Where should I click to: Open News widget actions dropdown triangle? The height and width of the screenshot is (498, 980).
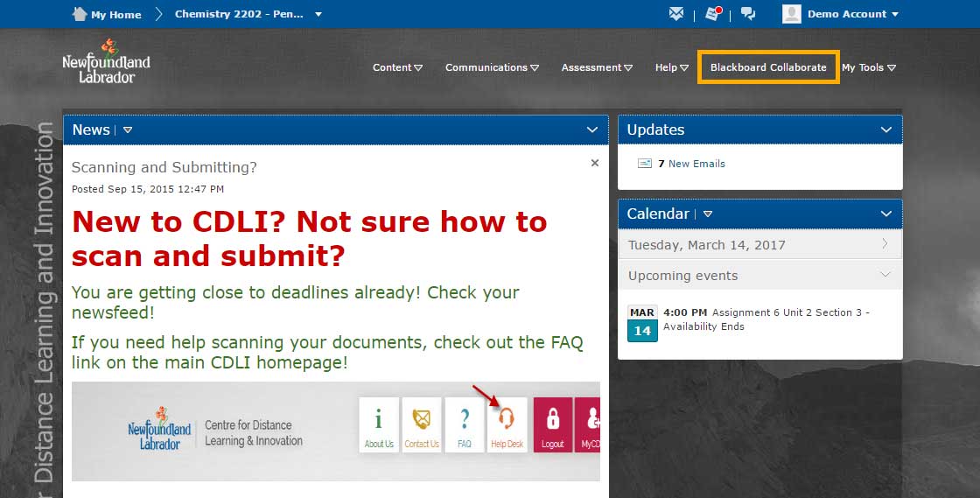point(128,130)
